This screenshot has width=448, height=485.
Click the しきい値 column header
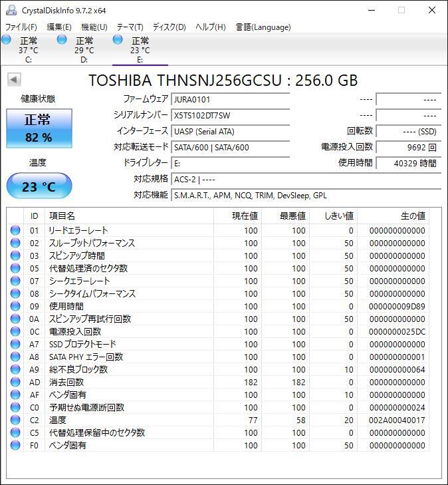[x=334, y=216]
